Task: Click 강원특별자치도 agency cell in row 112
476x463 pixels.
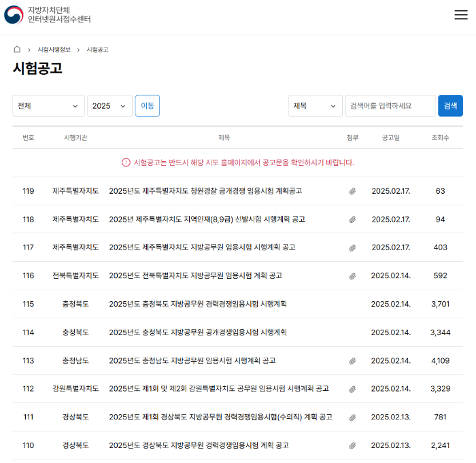Action: coord(75,389)
